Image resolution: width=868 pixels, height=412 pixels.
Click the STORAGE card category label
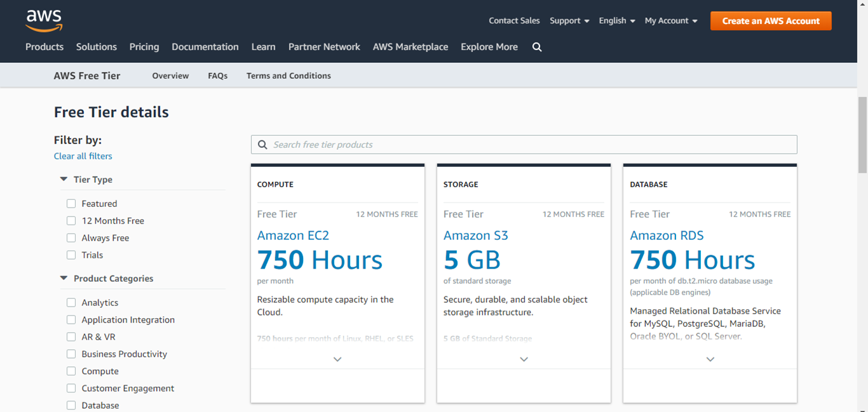tap(461, 185)
